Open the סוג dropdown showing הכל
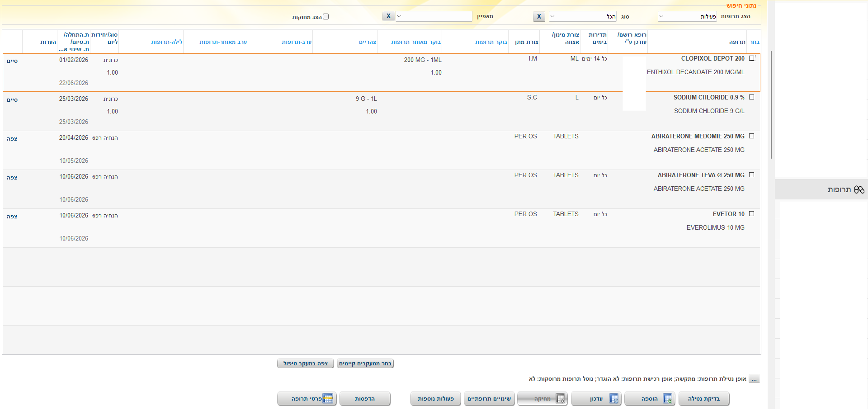This screenshot has height=411, width=868. [x=583, y=16]
